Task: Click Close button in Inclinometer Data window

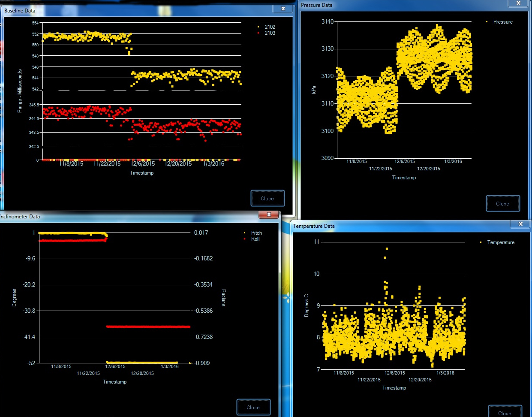Action: [x=253, y=407]
